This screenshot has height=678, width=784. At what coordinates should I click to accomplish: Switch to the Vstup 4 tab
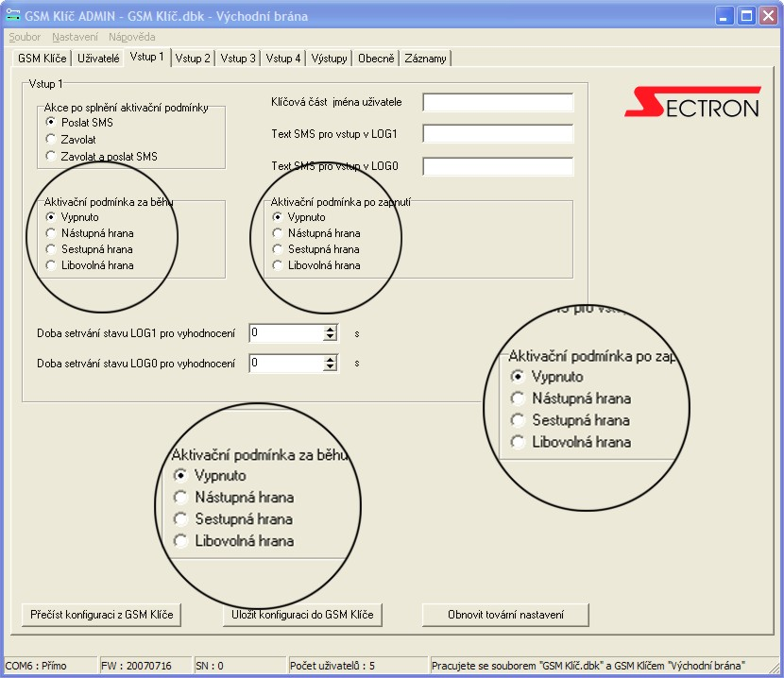click(283, 59)
